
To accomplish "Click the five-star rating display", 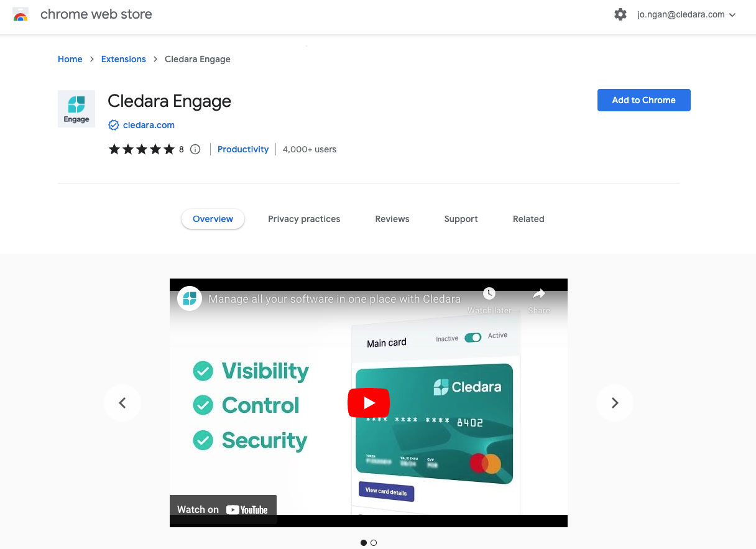I will click(x=142, y=149).
